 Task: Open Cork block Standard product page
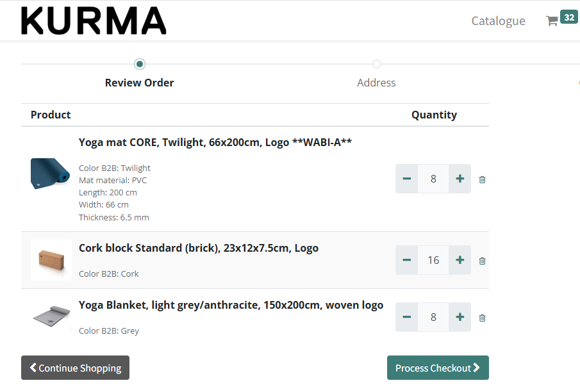pyautogui.click(x=198, y=248)
